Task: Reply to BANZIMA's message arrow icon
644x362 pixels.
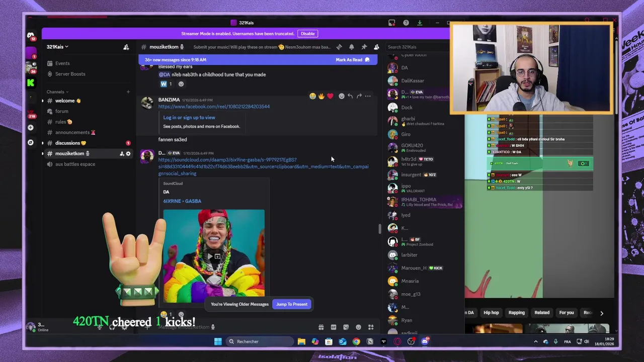Action: pos(350,96)
